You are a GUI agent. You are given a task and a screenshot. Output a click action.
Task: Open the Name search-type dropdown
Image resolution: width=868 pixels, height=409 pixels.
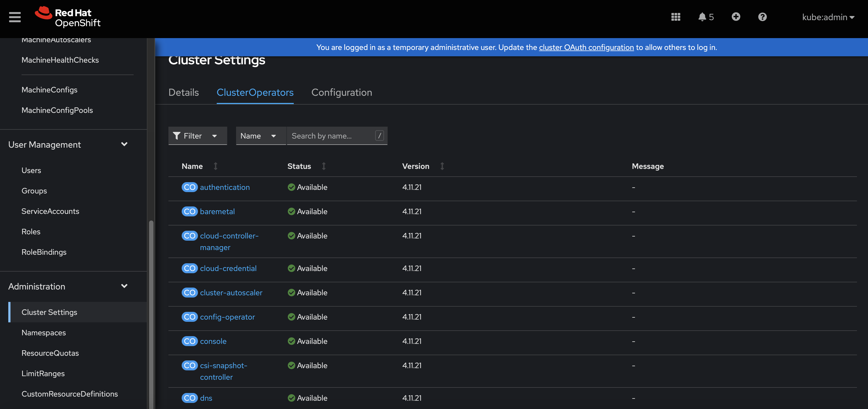coord(261,136)
